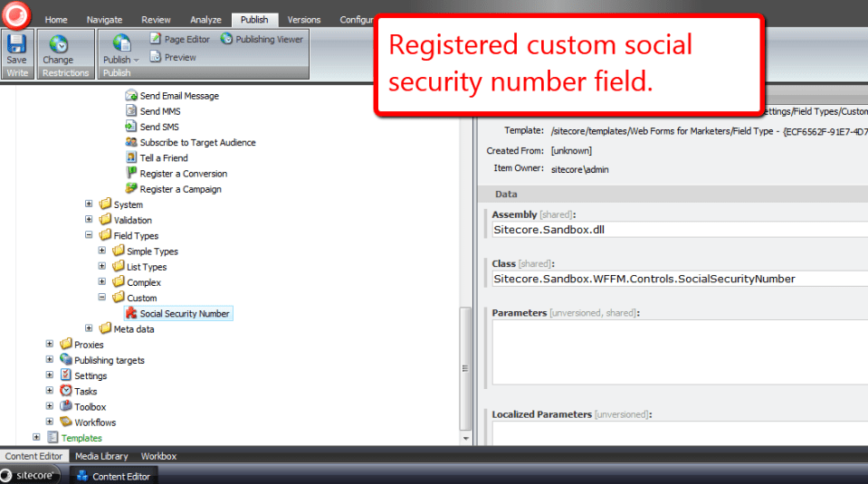Click the Assembly input field
The image size is (868, 484).
click(680, 230)
